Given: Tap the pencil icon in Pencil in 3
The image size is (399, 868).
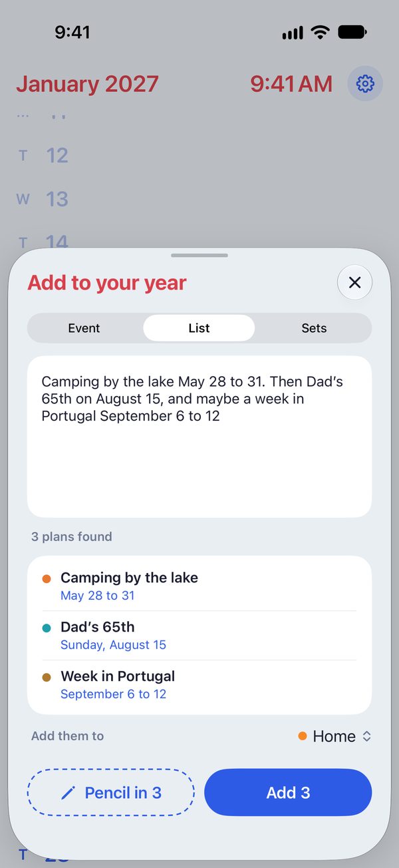Looking at the screenshot, I should 68,793.
